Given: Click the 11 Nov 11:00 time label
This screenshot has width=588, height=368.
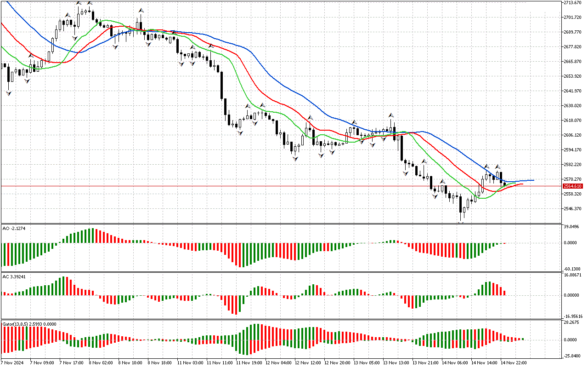Looking at the screenshot, I should click(219, 363).
